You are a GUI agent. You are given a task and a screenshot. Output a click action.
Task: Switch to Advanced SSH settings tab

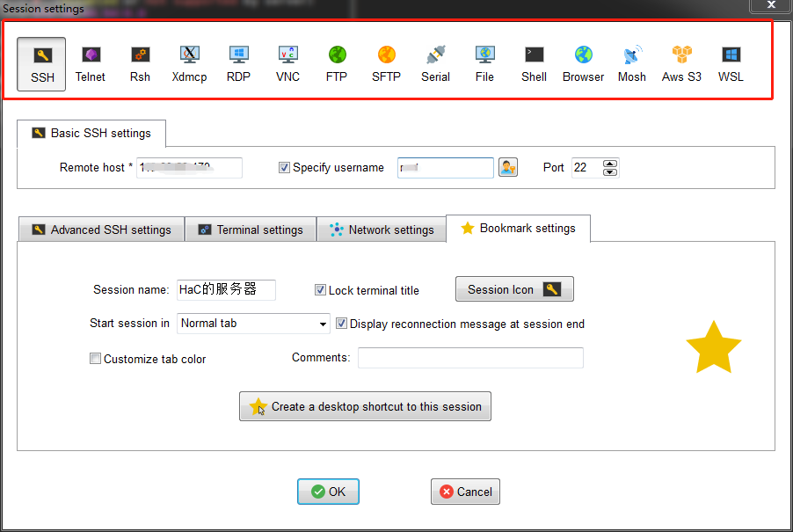click(x=102, y=230)
